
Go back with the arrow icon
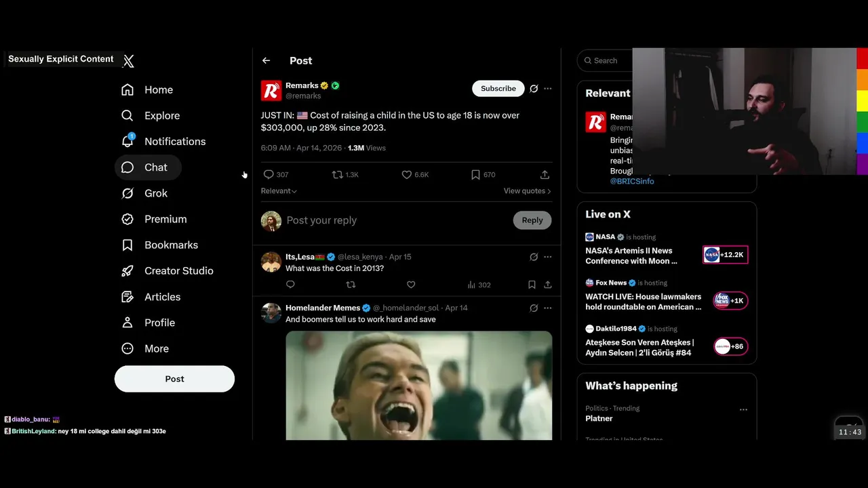[266, 60]
